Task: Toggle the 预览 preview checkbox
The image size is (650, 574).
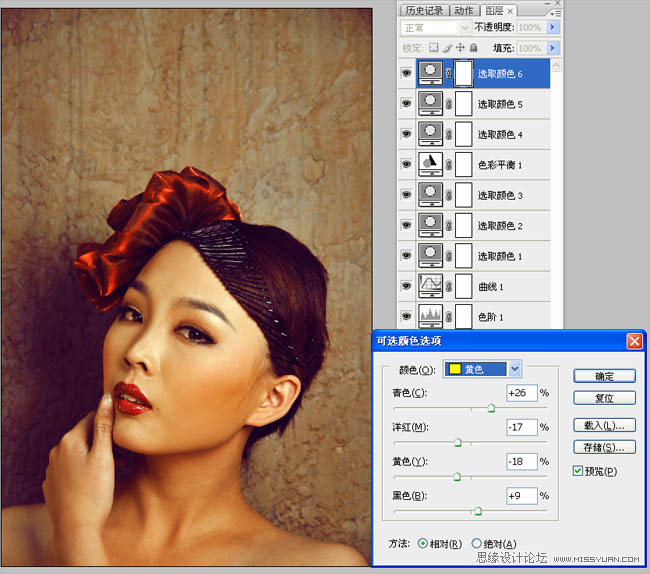Action: 579,471
